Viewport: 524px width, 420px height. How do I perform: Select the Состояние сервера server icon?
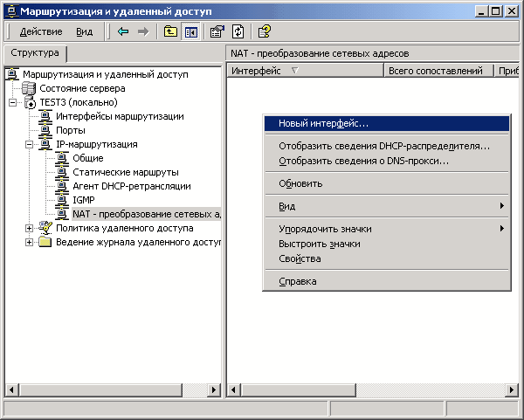(29, 88)
